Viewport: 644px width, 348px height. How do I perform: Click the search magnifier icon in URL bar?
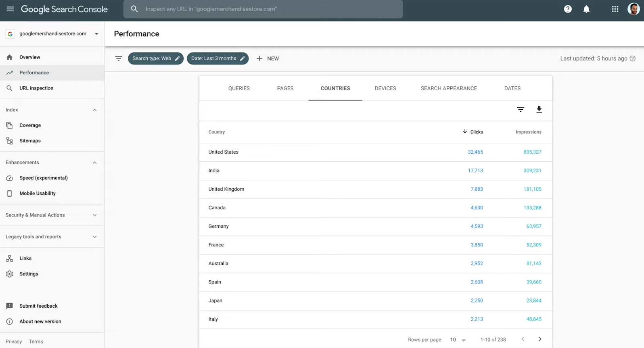[x=134, y=9]
